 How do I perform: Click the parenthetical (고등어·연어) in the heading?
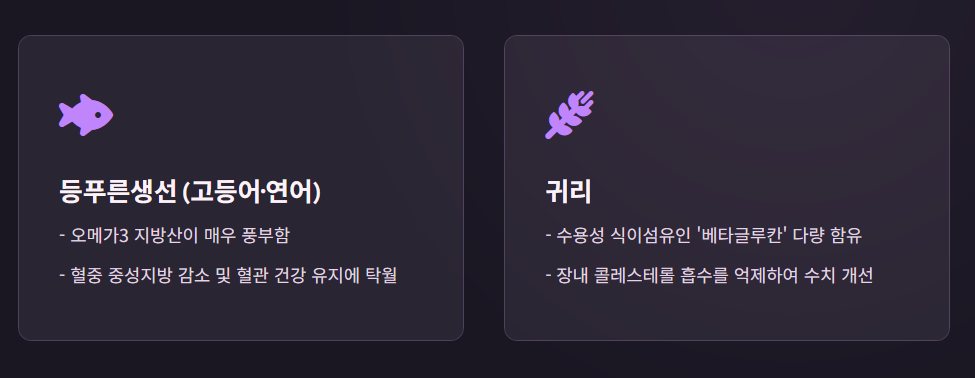click(252, 192)
